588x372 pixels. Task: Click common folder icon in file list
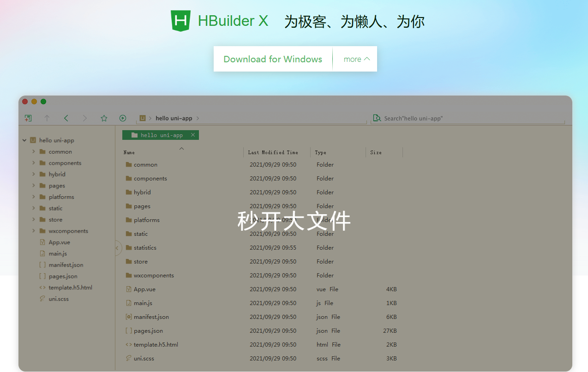point(129,165)
